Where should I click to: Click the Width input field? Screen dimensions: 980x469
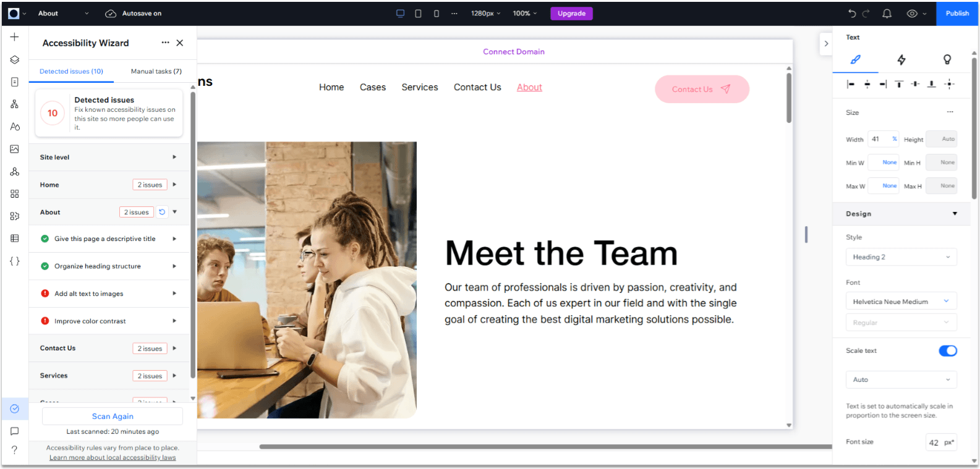point(883,139)
